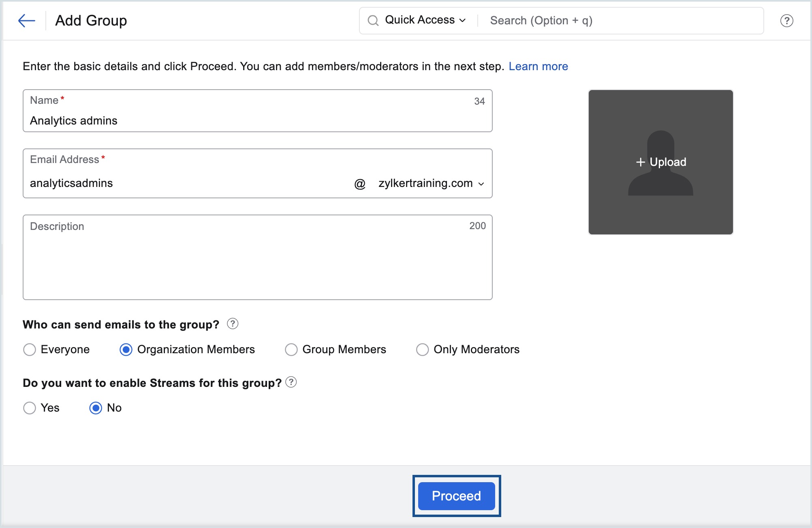The image size is (812, 528).
Task: Keep Organization Members radio selected
Action: coord(126,349)
